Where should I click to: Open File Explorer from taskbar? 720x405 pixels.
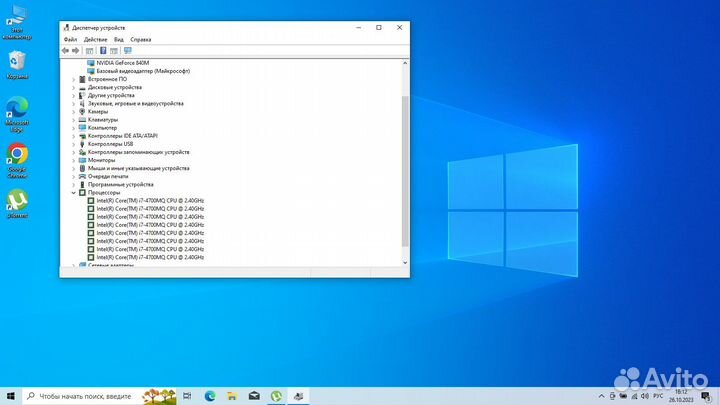point(232,396)
